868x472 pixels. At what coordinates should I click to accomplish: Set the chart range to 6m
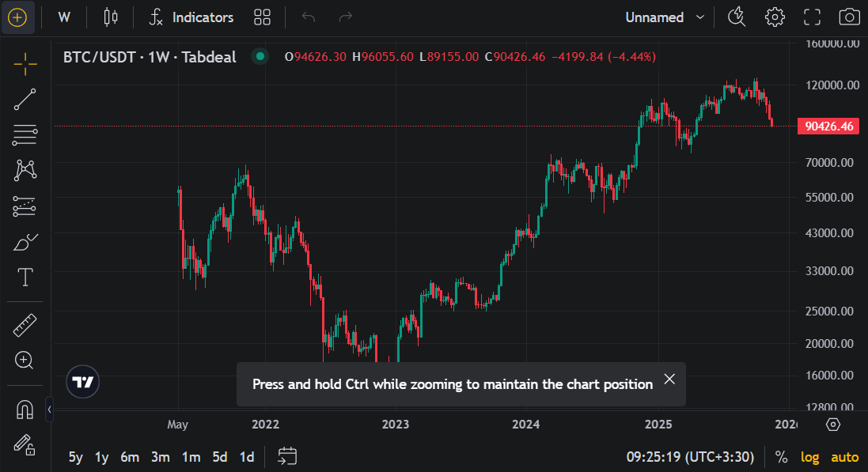[130, 457]
